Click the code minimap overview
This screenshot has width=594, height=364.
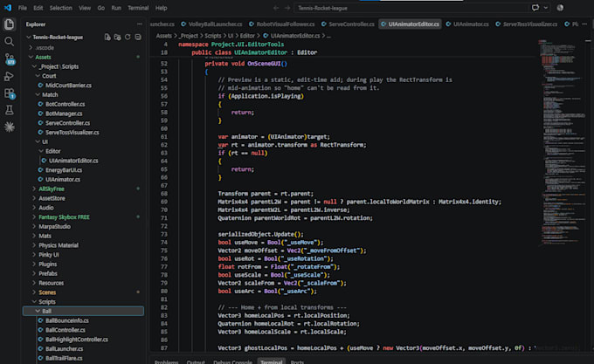[x=562, y=142]
